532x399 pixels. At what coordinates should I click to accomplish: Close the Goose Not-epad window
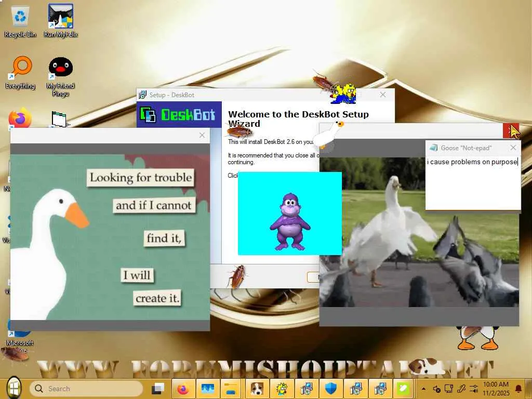pyautogui.click(x=513, y=148)
